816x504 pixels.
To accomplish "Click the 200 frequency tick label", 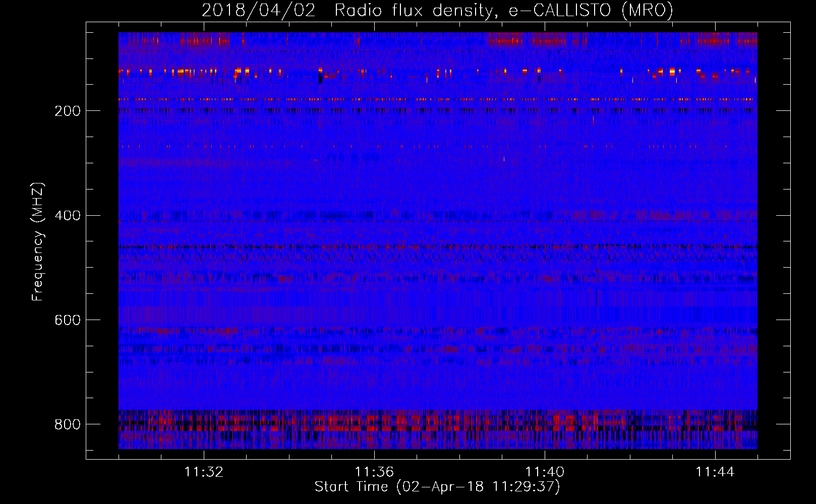I will point(68,111).
